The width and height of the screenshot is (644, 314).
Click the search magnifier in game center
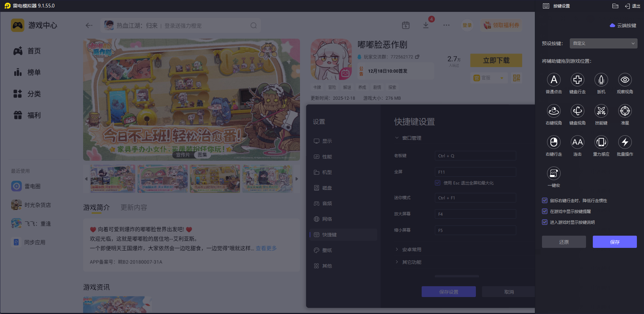click(254, 25)
